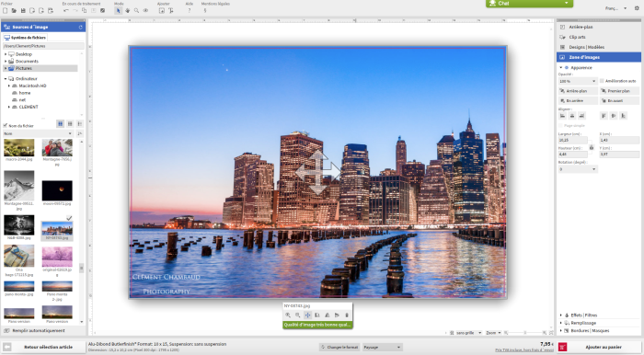This screenshot has height=355, width=644.
Task: Click the Changer le format button
Action: pyautogui.click(x=339, y=348)
